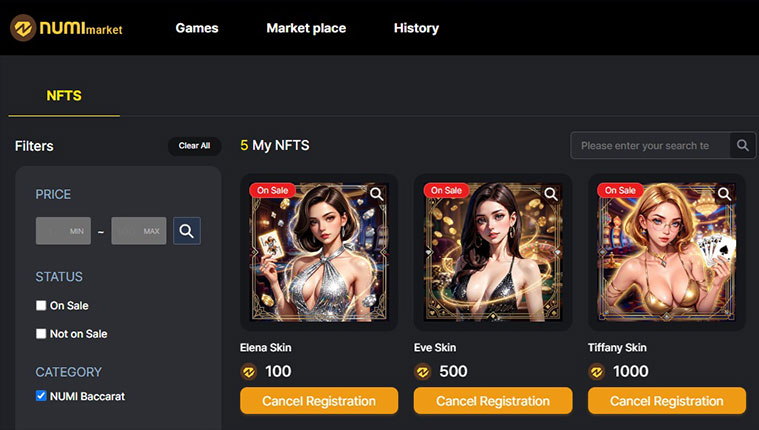The width and height of the screenshot is (759, 430).
Task: Uncheck the NUMI Baccarat category checkbox
Action: pyautogui.click(x=41, y=396)
